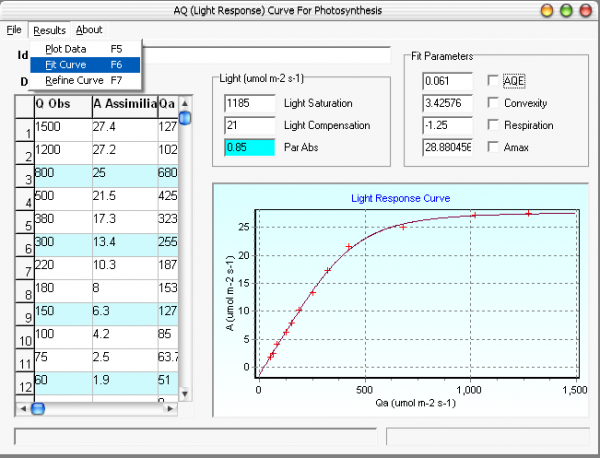Select row header 12
Screen dimensions: 600x458
(24, 383)
